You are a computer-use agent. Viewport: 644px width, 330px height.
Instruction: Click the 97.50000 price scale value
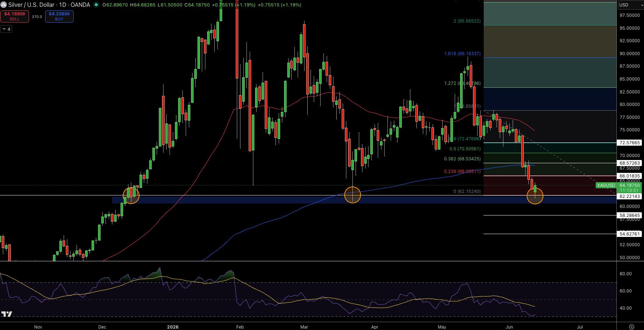click(630, 15)
